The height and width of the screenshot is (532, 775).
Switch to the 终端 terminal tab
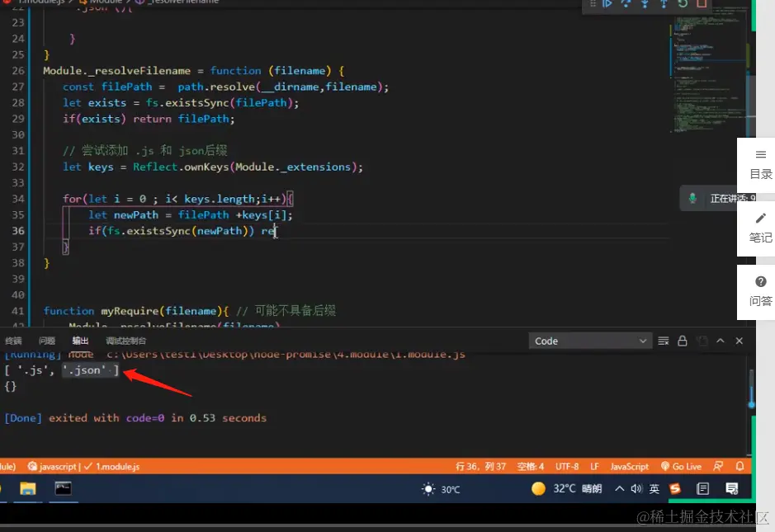13,341
